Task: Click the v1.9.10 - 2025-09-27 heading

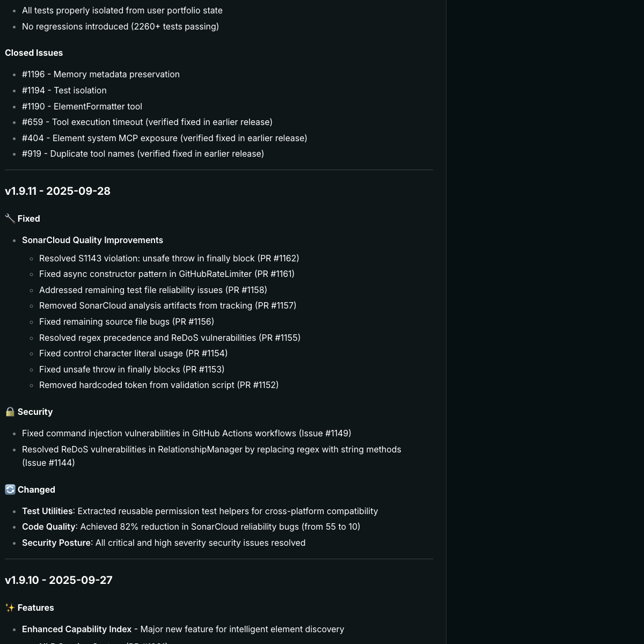Action: tap(58, 580)
